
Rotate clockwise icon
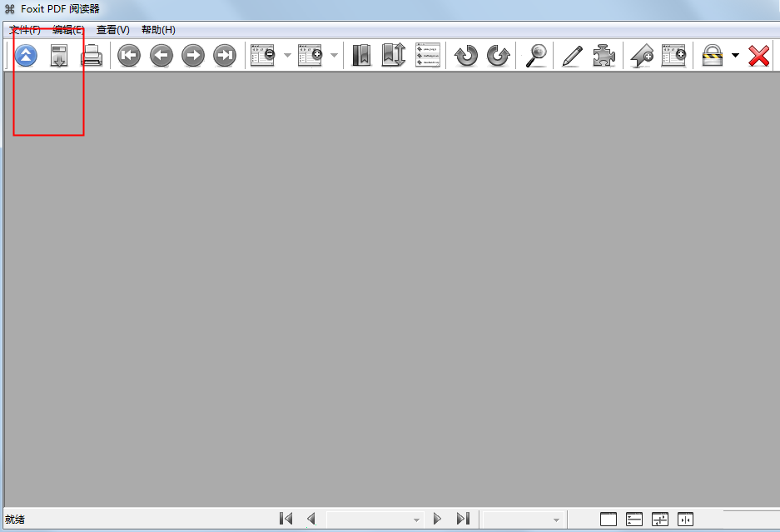click(499, 55)
